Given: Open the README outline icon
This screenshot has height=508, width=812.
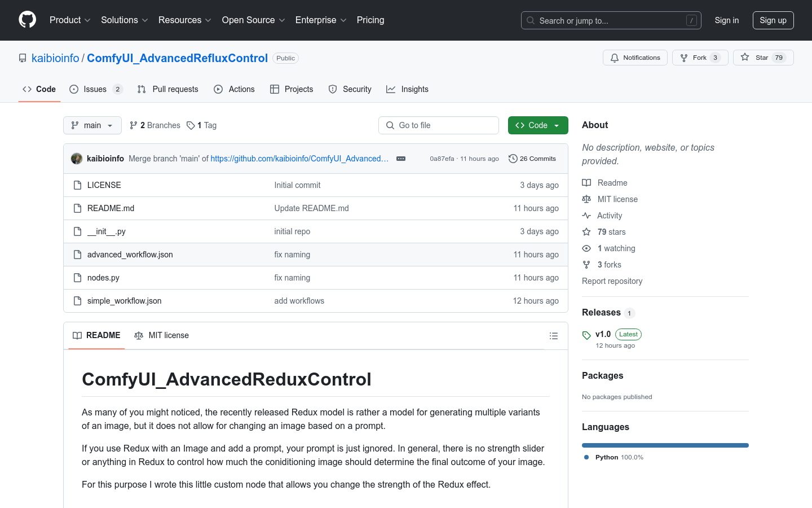Looking at the screenshot, I should tap(554, 336).
